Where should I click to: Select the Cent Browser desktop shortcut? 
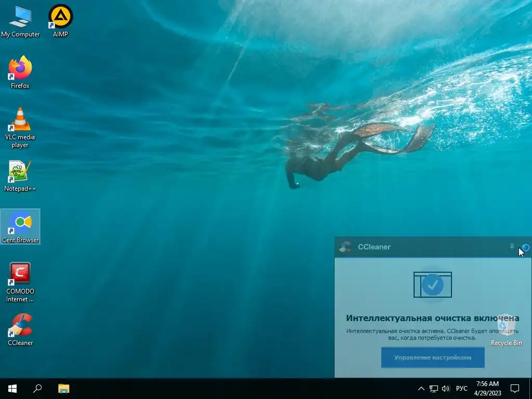point(20,227)
